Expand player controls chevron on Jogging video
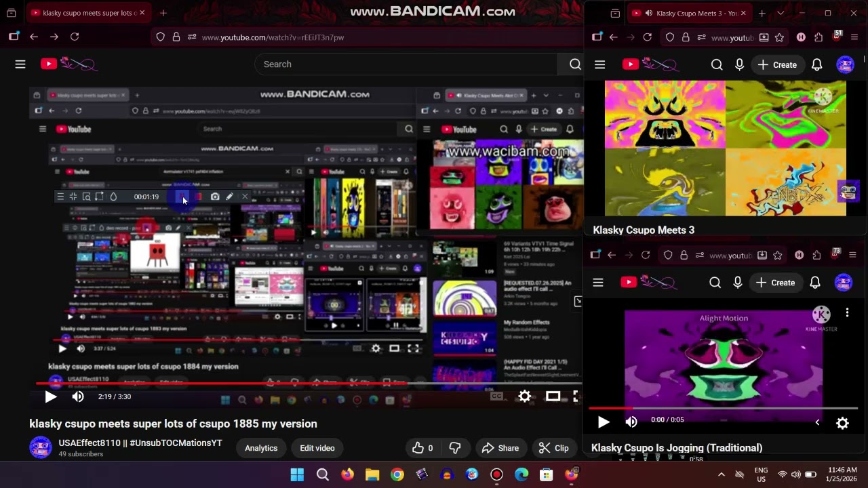This screenshot has width=868, height=488. coord(817,423)
